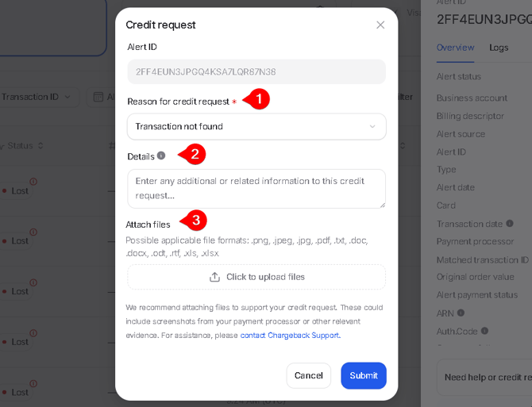Image resolution: width=532 pixels, height=407 pixels.
Task: Open the contact Chargeback Support link
Action: coord(290,336)
